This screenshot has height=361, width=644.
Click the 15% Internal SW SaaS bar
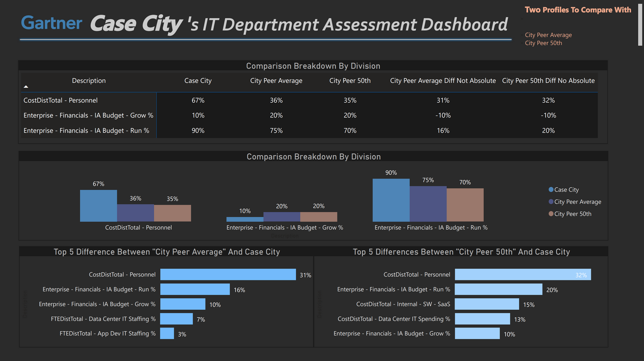pos(487,304)
